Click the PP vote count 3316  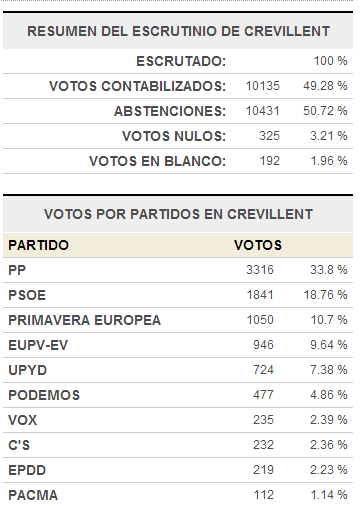coord(260,270)
